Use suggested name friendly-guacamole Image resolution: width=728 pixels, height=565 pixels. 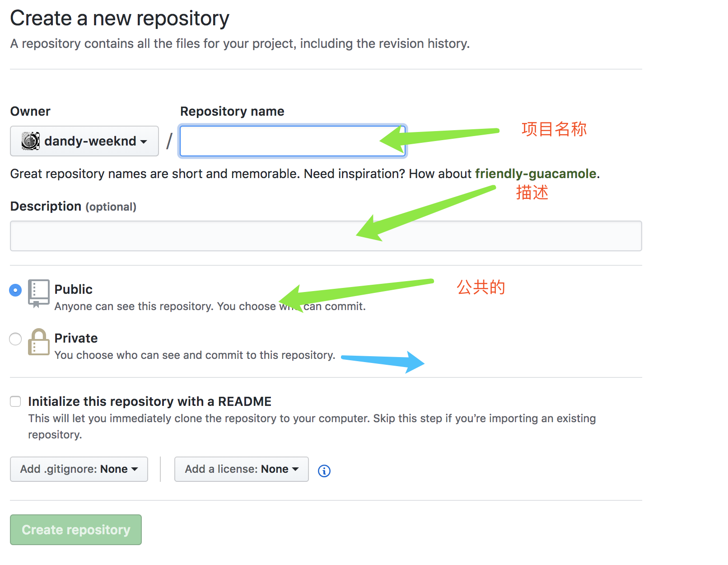coord(536,174)
